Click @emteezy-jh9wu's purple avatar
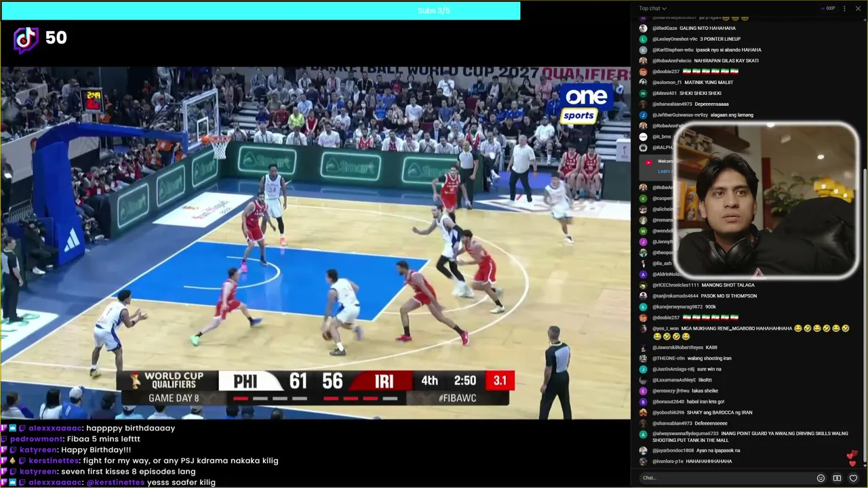 point(643,391)
